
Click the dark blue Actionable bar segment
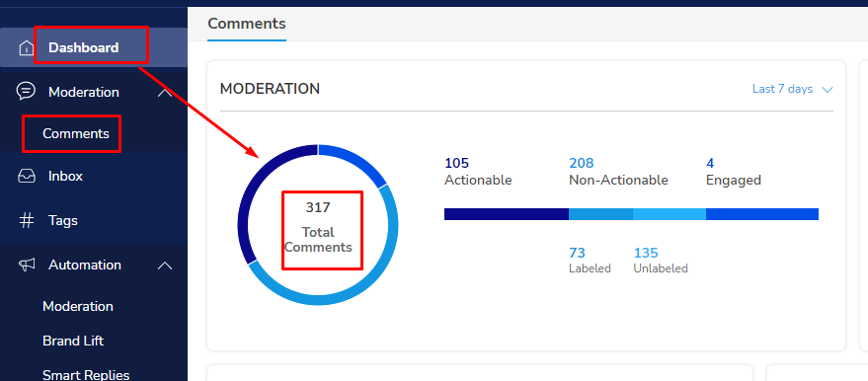[x=507, y=214]
